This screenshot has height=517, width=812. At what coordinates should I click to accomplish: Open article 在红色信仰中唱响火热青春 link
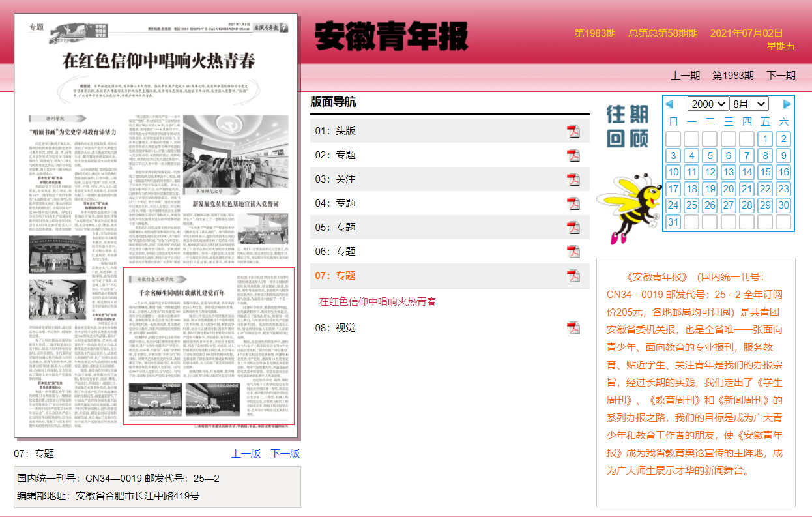pos(377,302)
